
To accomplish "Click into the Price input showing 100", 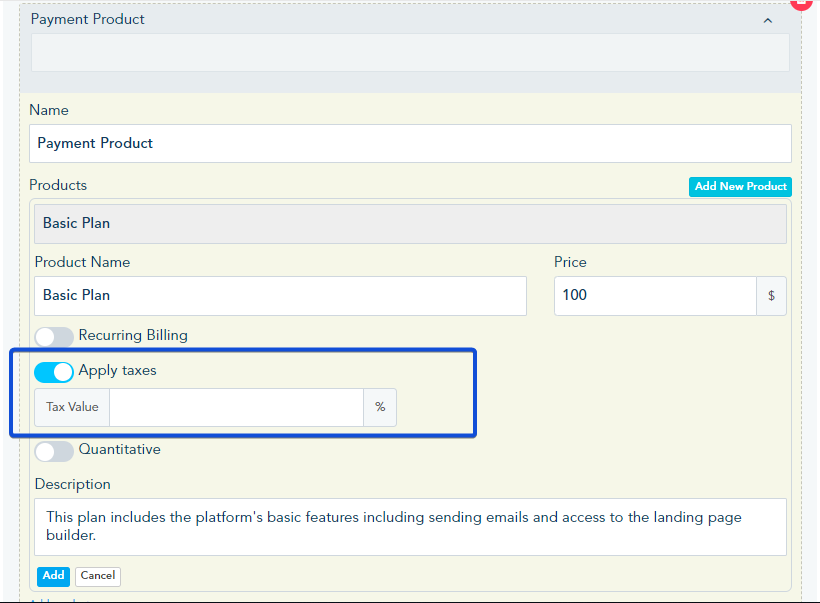I will pyautogui.click(x=655, y=296).
